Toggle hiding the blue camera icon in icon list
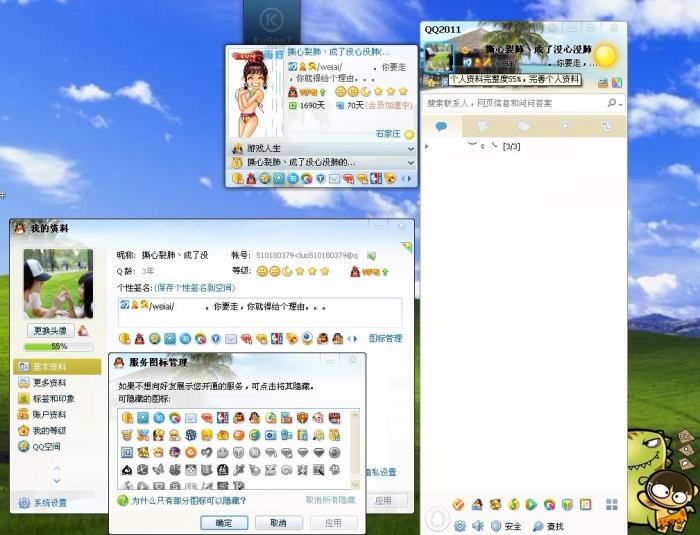The width and height of the screenshot is (700, 535). tap(270, 435)
